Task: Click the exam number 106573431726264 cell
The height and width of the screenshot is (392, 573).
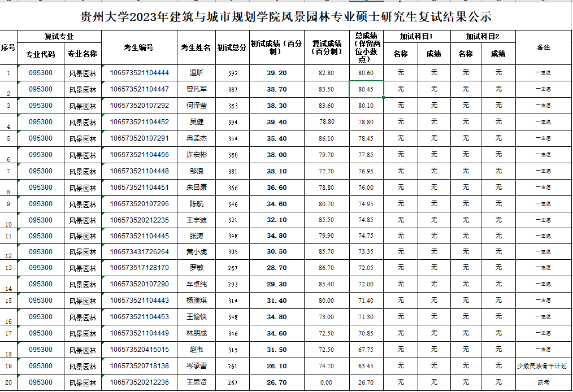Action: (139, 252)
